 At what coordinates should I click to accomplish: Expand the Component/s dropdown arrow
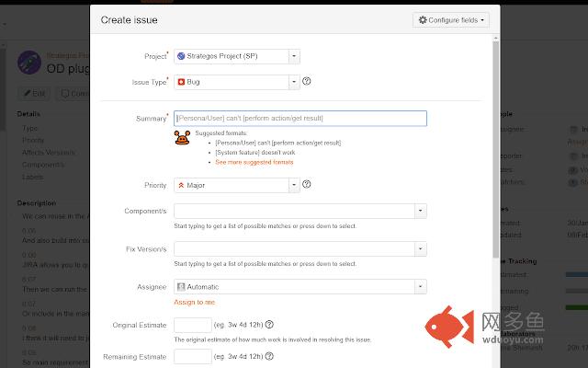coord(421,211)
